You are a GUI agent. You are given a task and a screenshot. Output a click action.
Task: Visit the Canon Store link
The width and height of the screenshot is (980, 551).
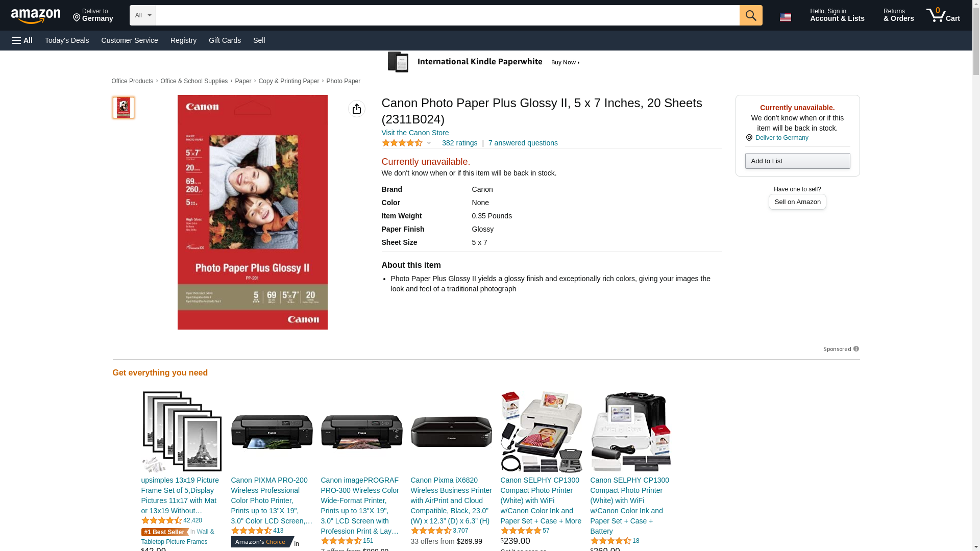(x=415, y=133)
